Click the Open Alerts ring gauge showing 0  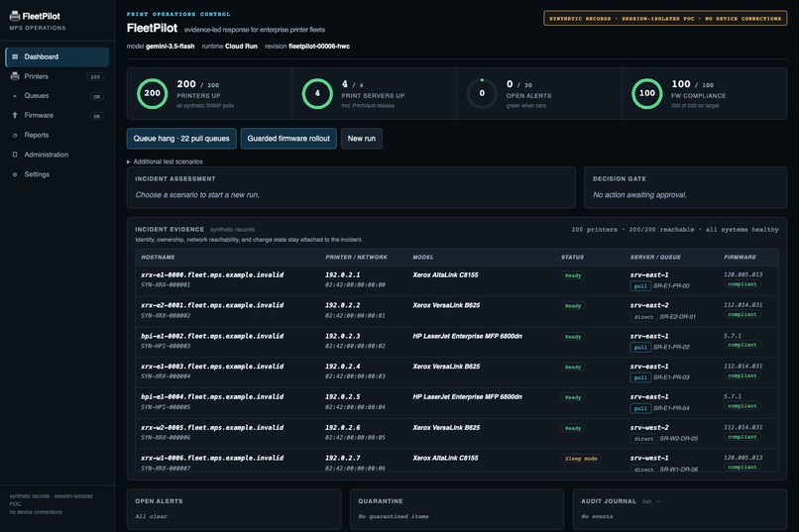pos(482,93)
